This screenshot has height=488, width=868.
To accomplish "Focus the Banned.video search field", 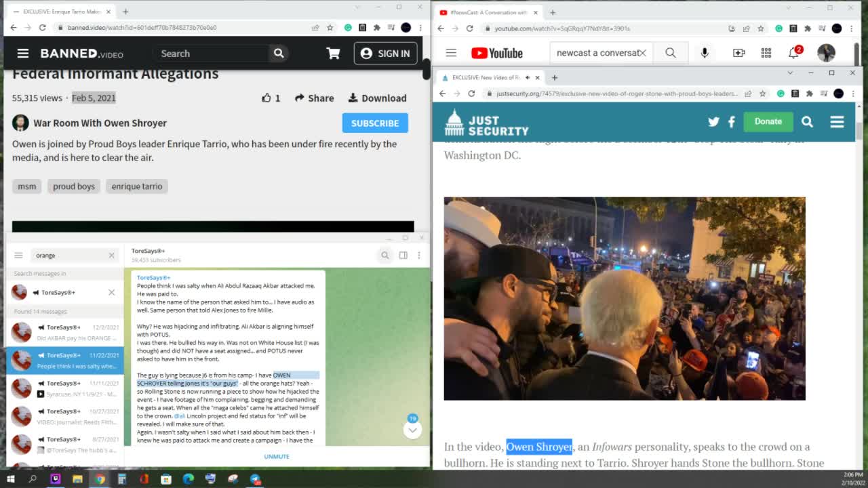I will click(x=210, y=54).
